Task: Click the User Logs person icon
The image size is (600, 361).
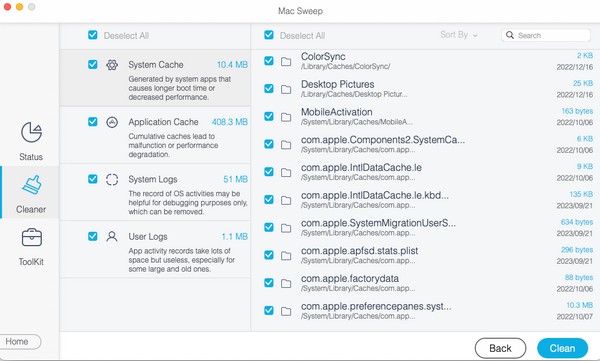Action: click(112, 237)
